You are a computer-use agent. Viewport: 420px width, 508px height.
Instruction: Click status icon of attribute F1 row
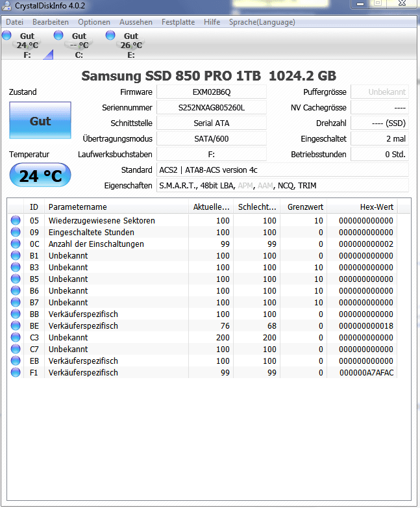(x=16, y=373)
